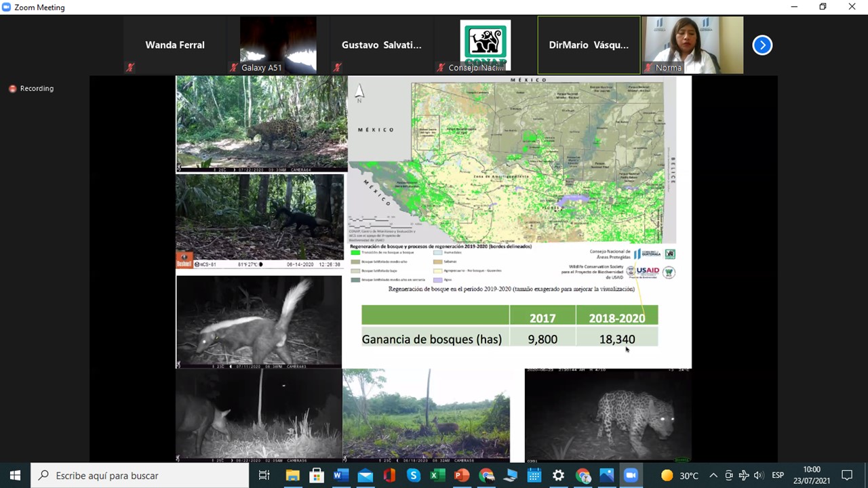Open date and time flyout
The image size is (868, 488).
(811, 475)
